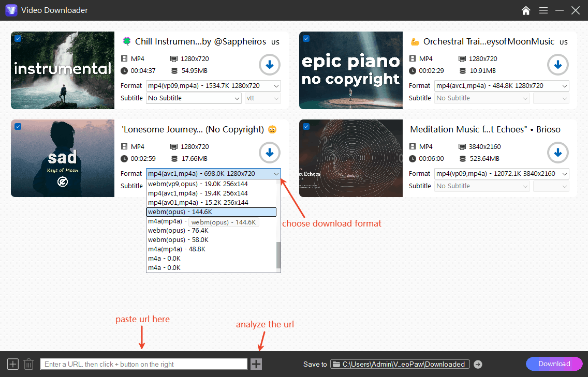
Task: Download the Lonesome Journey video with arrow button
Action: pos(270,153)
